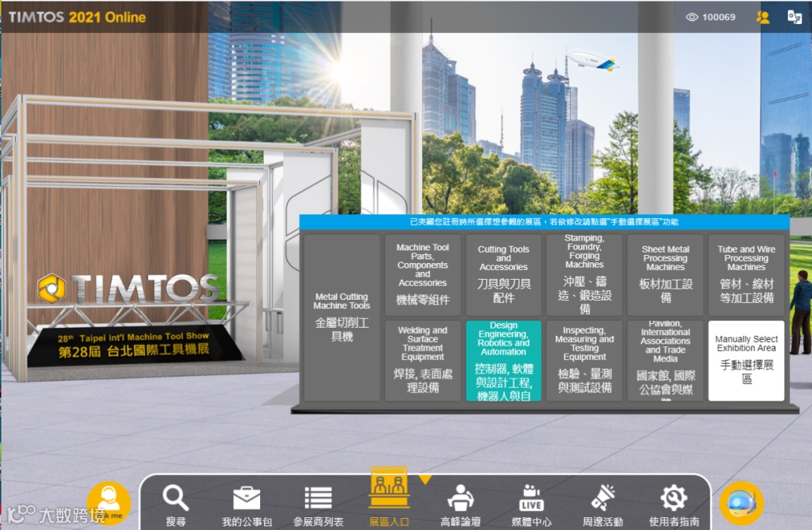Image resolution: width=812 pixels, height=530 pixels.
Task: Click the user profile icon
Action: click(762, 17)
